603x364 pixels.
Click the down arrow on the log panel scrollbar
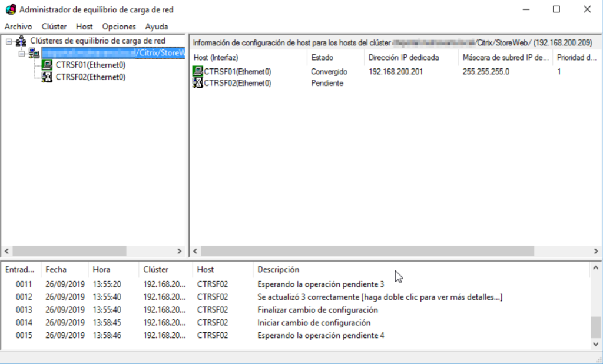(597, 343)
